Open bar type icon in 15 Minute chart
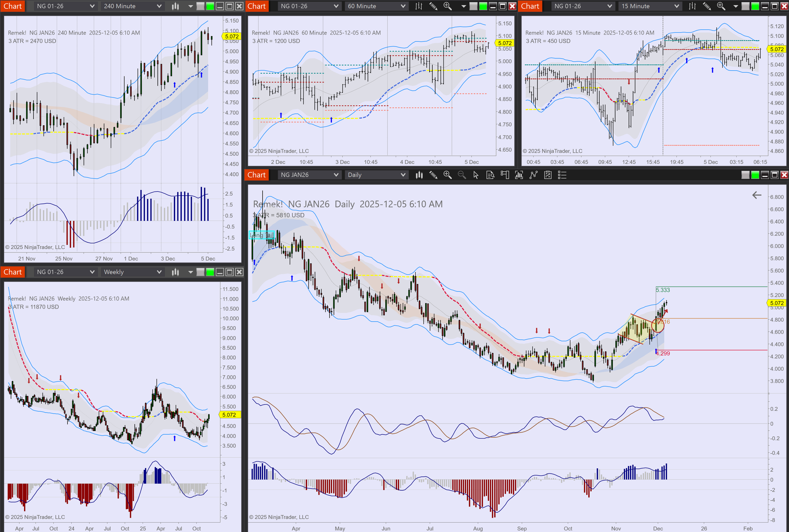 click(x=692, y=6)
